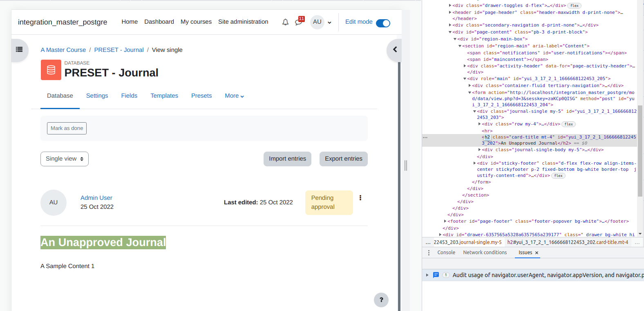
Task: Open Dashboard in top navigation
Action: tap(159, 22)
